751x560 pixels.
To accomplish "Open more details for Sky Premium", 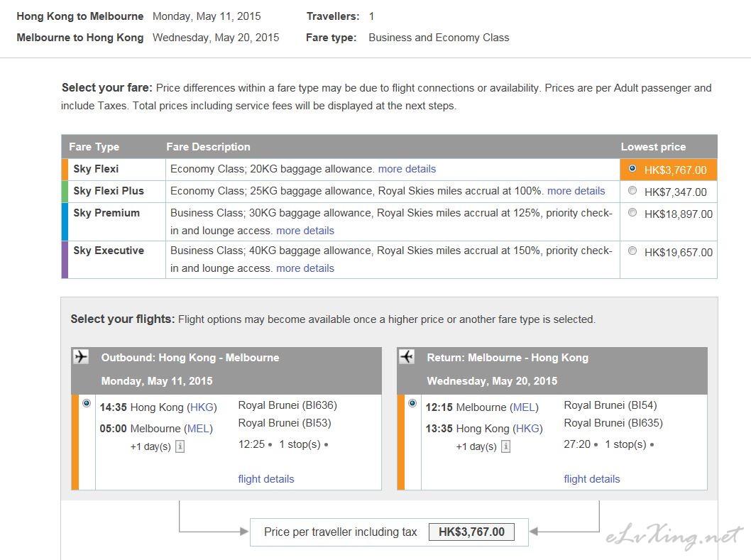I will click(305, 231).
